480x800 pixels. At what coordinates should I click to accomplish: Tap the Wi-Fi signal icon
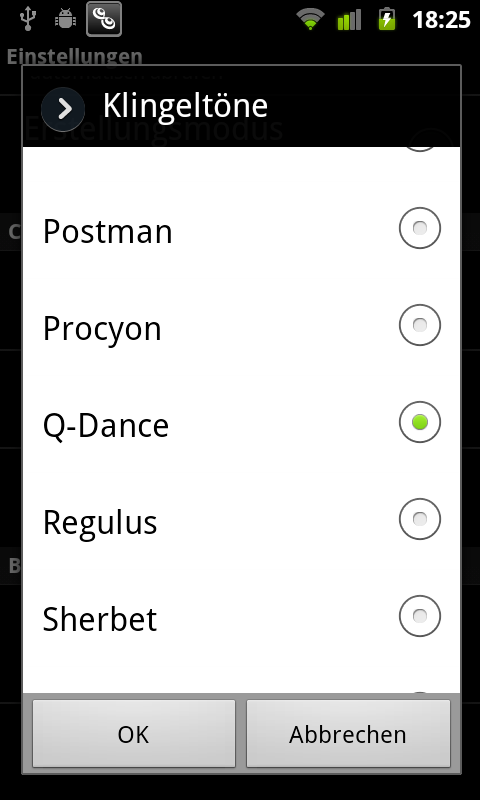311,20
